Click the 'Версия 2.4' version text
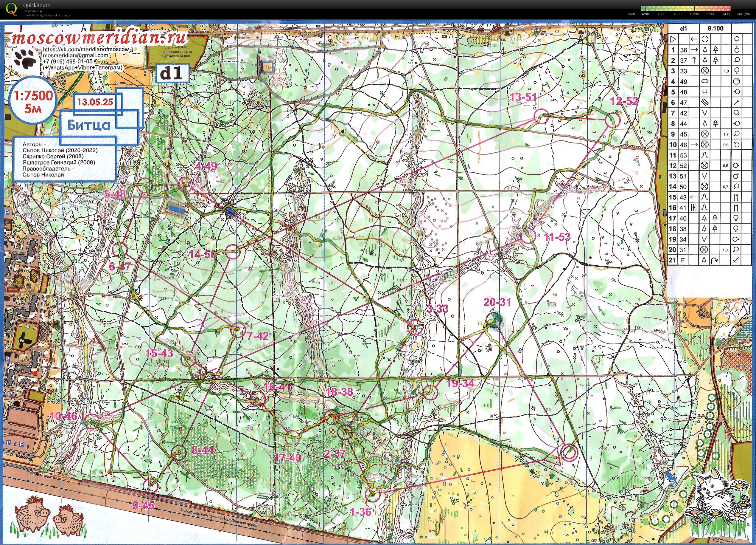The width and height of the screenshot is (756, 545). tap(33, 11)
